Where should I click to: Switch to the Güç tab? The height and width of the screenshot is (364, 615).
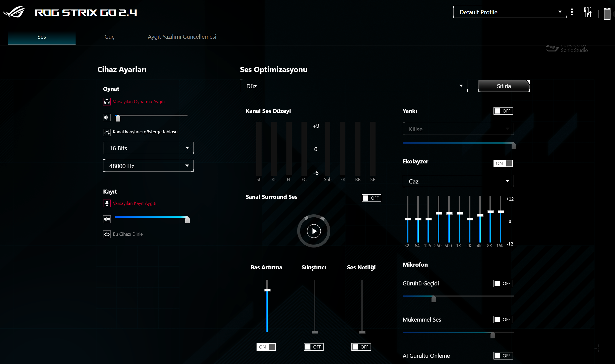tap(109, 37)
